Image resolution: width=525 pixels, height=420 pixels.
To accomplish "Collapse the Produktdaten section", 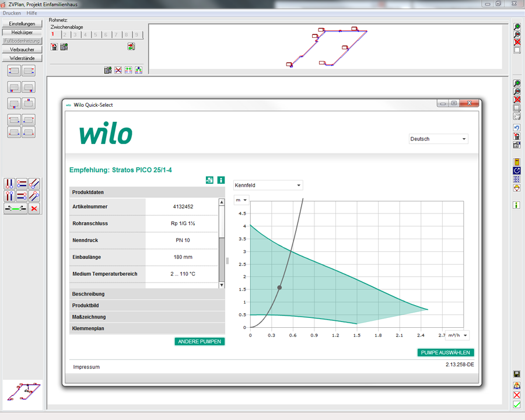I will click(148, 192).
